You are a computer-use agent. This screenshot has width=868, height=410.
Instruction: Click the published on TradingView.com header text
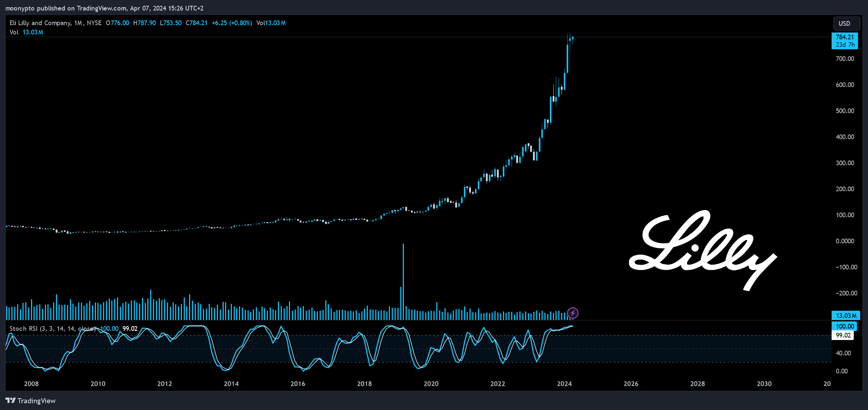pyautogui.click(x=104, y=8)
